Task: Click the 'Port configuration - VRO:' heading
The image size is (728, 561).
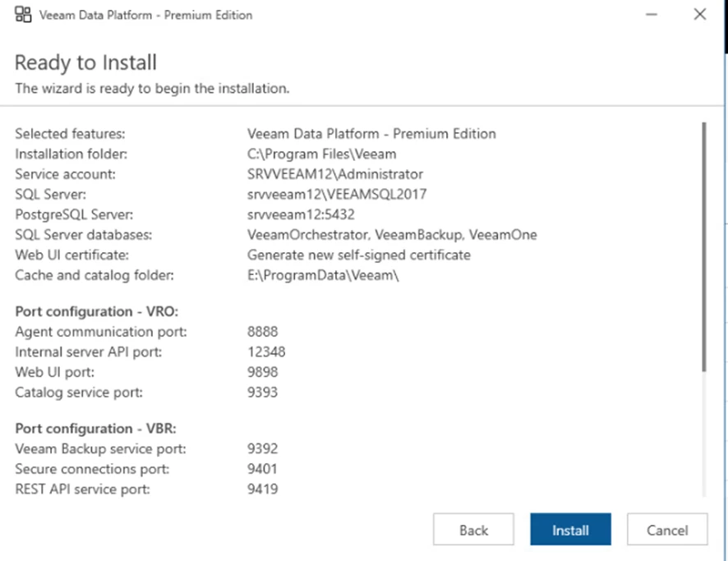Action: [96, 312]
